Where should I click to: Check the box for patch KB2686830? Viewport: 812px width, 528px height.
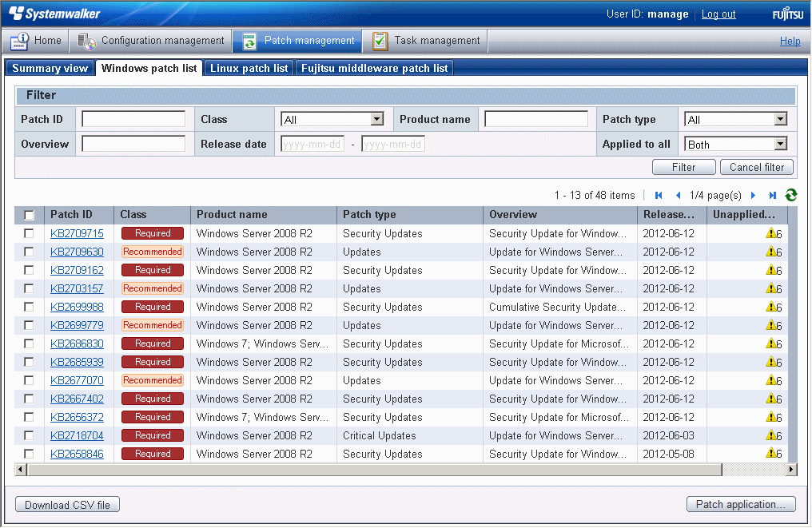(x=29, y=343)
